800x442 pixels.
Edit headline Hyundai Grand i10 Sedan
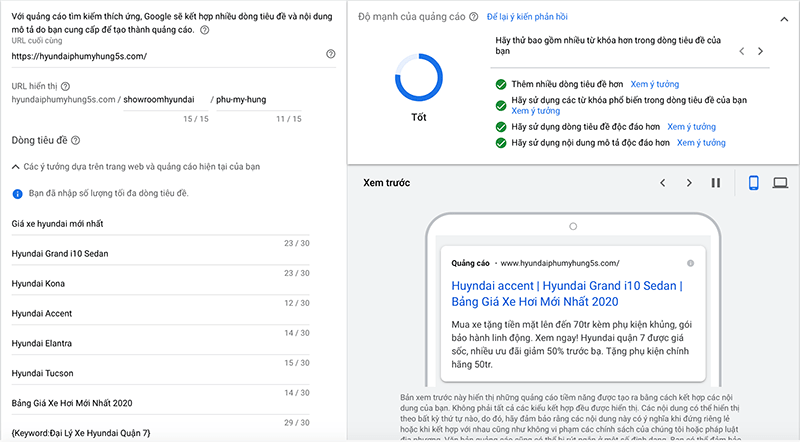pos(160,254)
